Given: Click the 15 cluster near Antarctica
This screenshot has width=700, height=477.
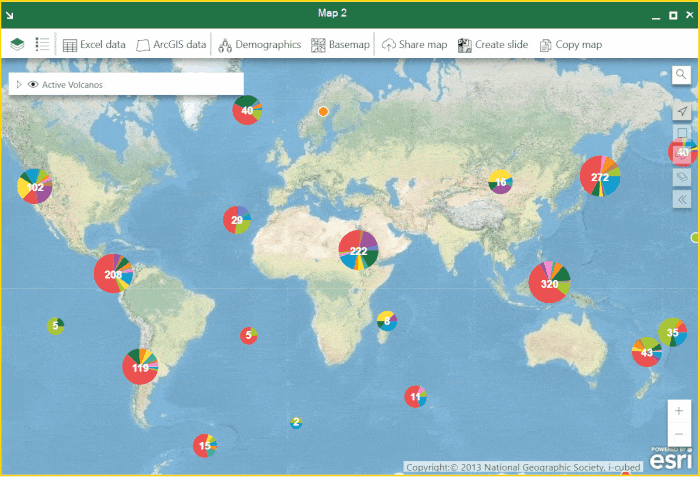Looking at the screenshot, I should click(205, 445).
